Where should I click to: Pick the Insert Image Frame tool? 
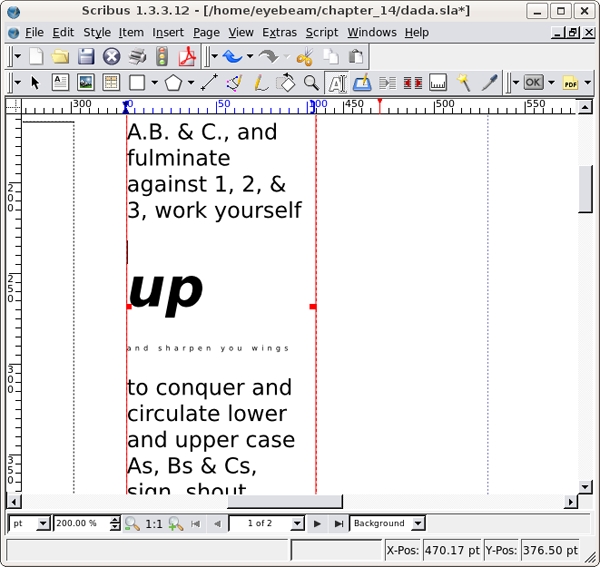pyautogui.click(x=86, y=83)
